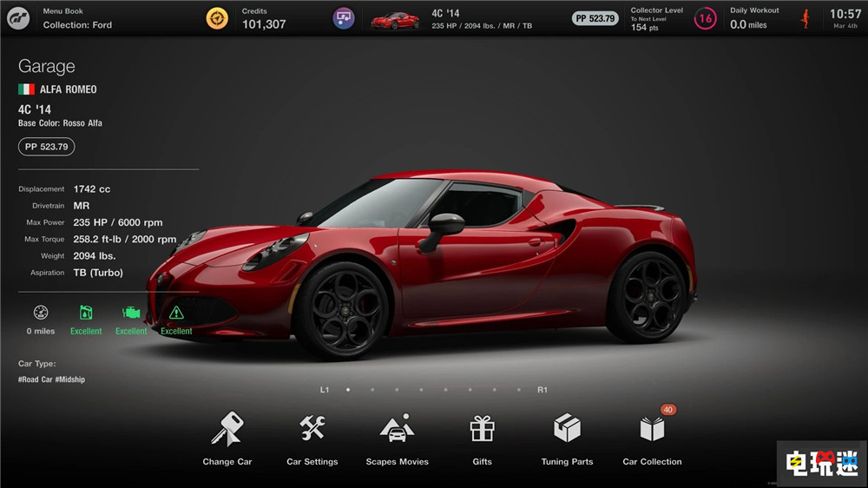Click the odometer 0 miles icon
868x488 pixels.
click(41, 313)
